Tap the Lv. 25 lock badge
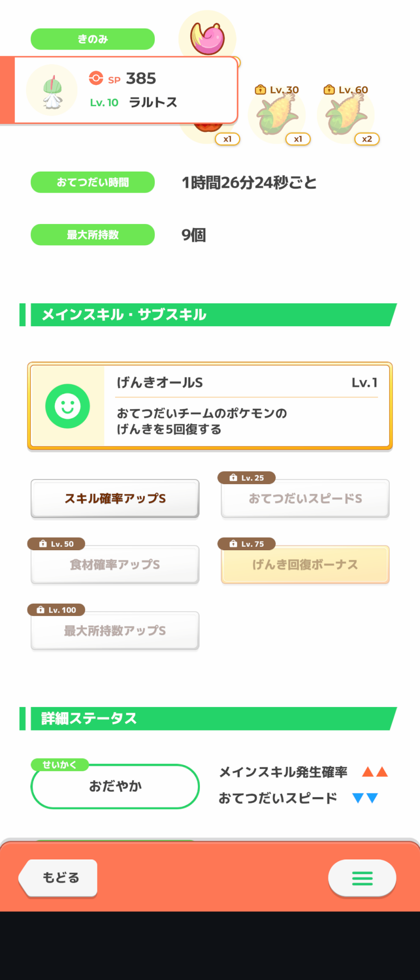 (247, 478)
